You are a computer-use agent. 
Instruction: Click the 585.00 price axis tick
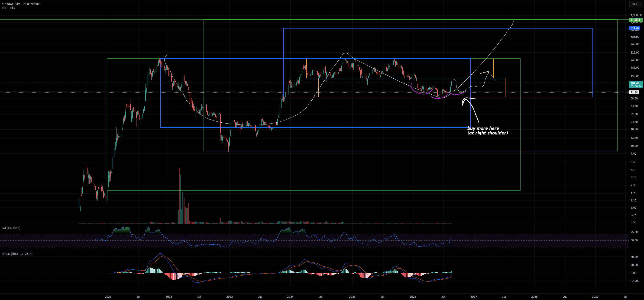pos(635,37)
